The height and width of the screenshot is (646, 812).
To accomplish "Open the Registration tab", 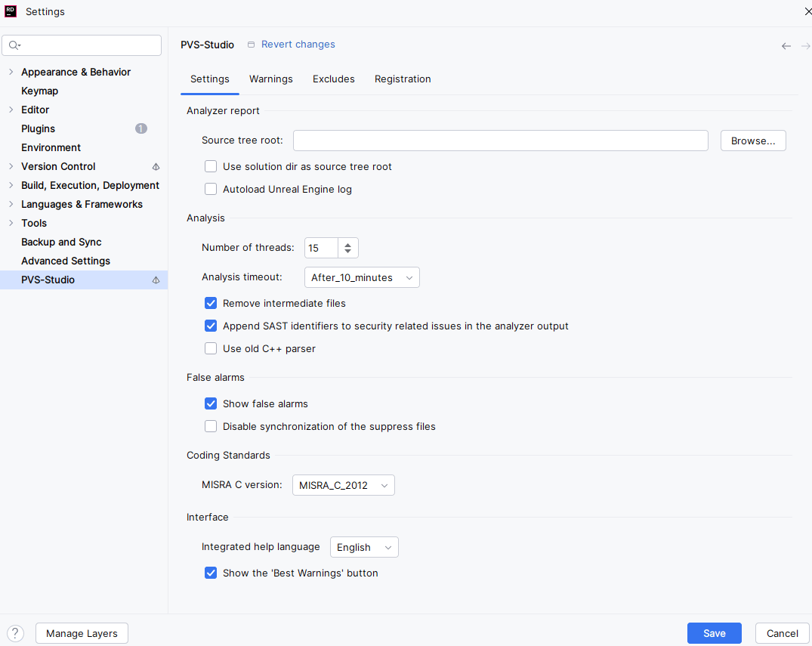I will pyautogui.click(x=403, y=79).
